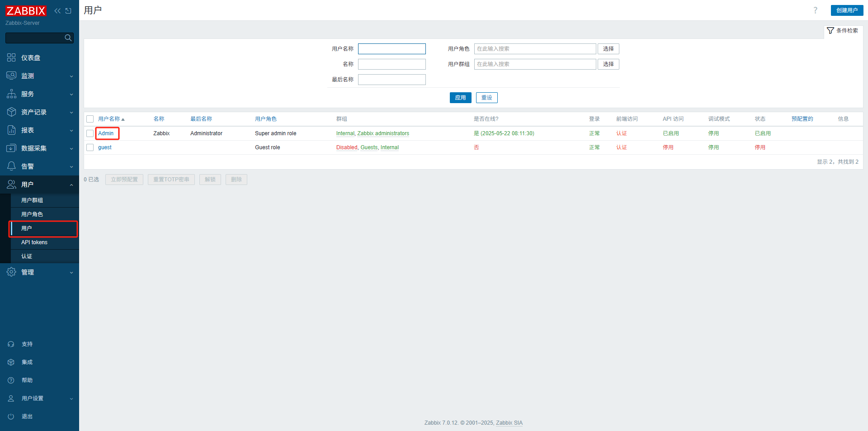Tick the checkbox for the Admin row
The height and width of the screenshot is (431, 868).
(x=90, y=133)
